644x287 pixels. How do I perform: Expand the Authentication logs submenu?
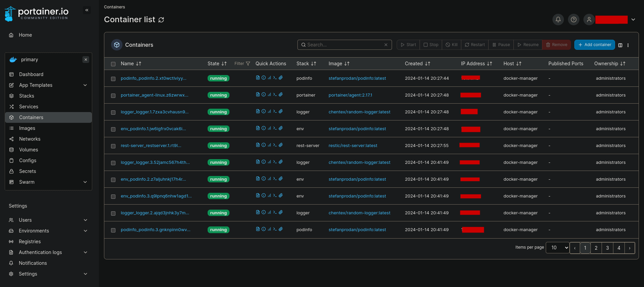(85, 252)
